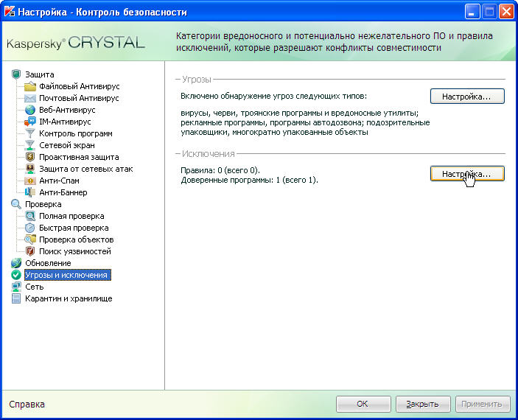Click the Файловый Антивирус folder icon
Screen dimensions: 518x420
tap(30, 86)
